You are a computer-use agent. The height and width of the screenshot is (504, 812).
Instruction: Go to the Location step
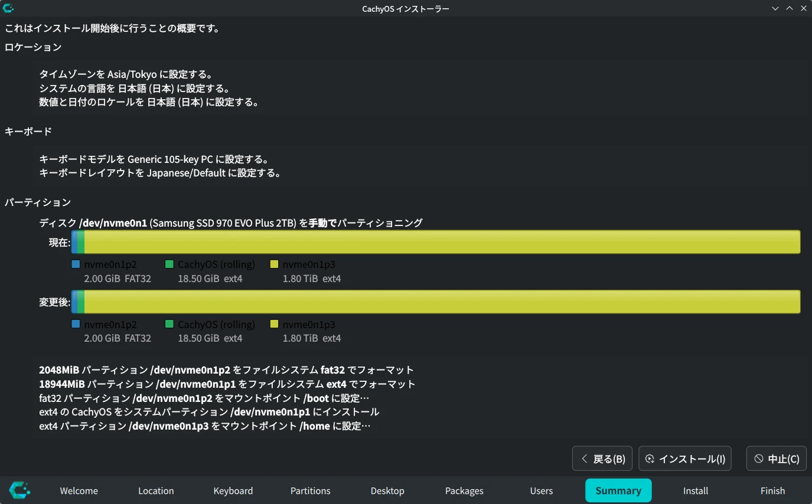[x=156, y=490]
